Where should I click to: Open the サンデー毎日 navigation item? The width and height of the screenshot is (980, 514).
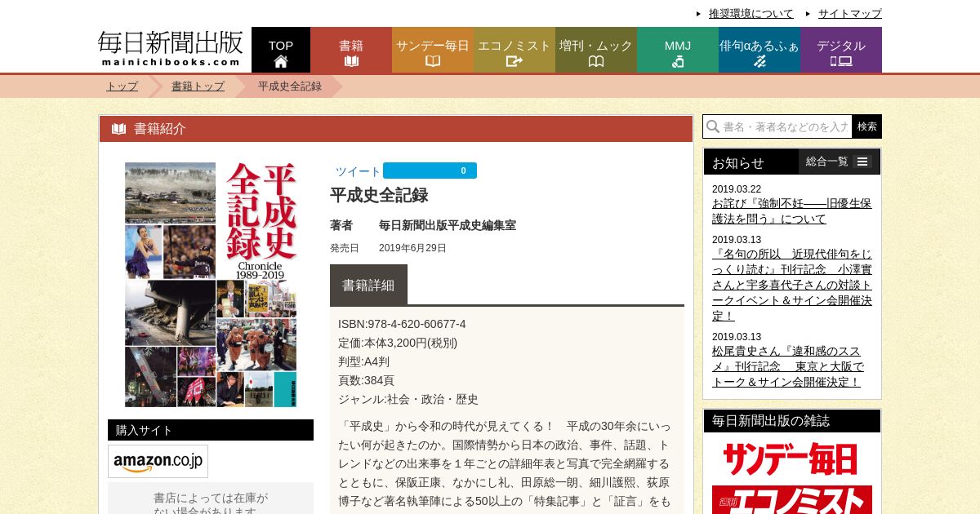[433, 50]
